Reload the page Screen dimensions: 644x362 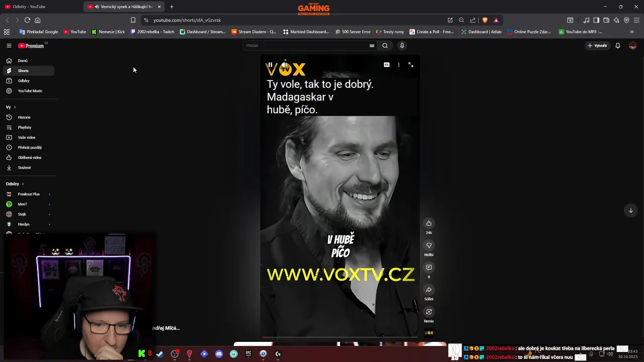pos(27,20)
